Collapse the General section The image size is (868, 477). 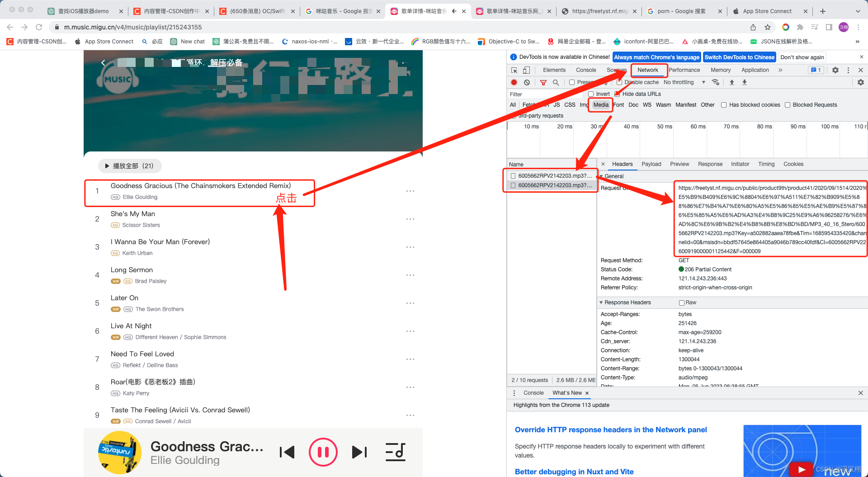click(601, 176)
